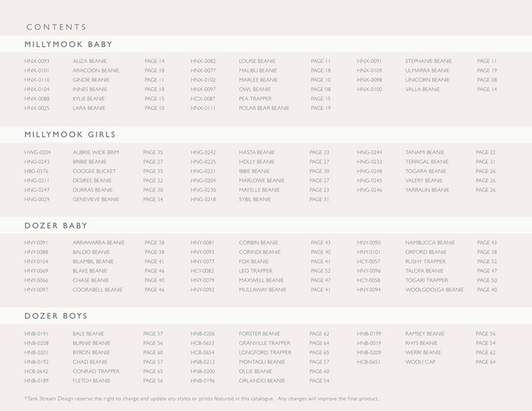Click the Tank Stream Design disclaimer footnote
532x411 pixels.
[x=202, y=399]
